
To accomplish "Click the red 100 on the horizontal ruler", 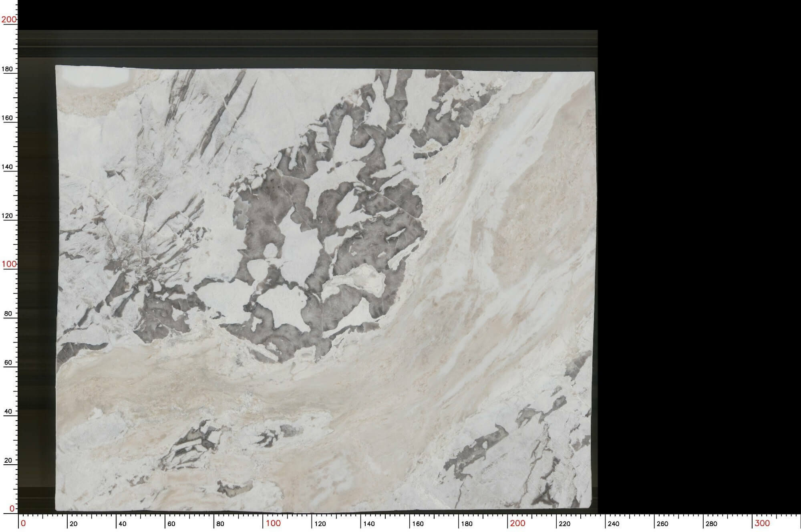I will pos(273,523).
